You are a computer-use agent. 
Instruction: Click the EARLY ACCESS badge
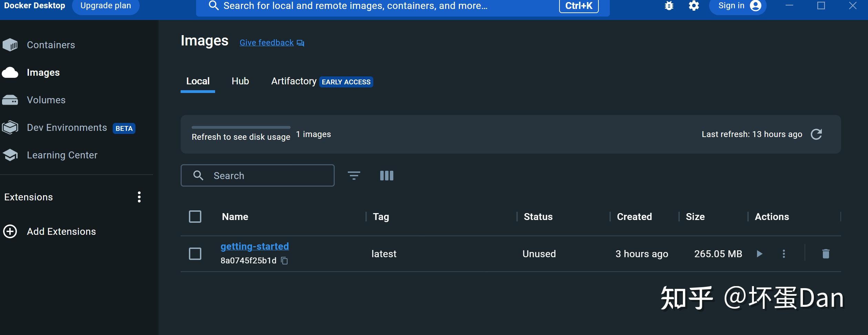(346, 82)
